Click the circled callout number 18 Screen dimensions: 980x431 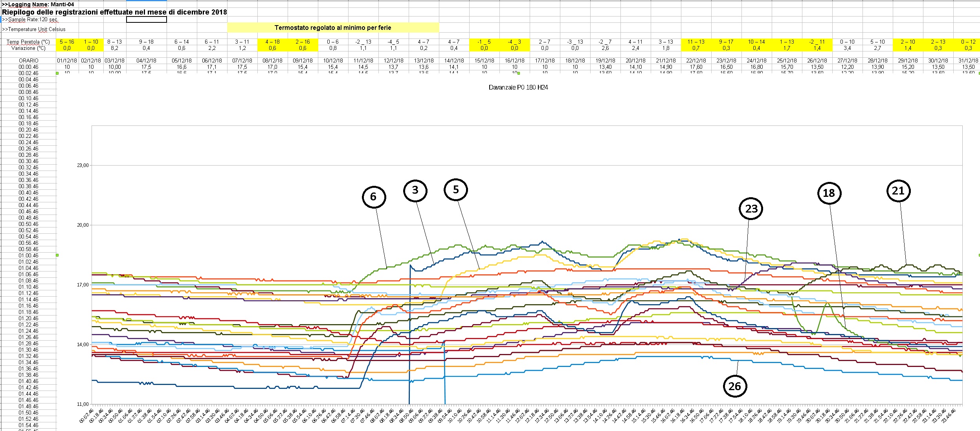pyautogui.click(x=829, y=193)
